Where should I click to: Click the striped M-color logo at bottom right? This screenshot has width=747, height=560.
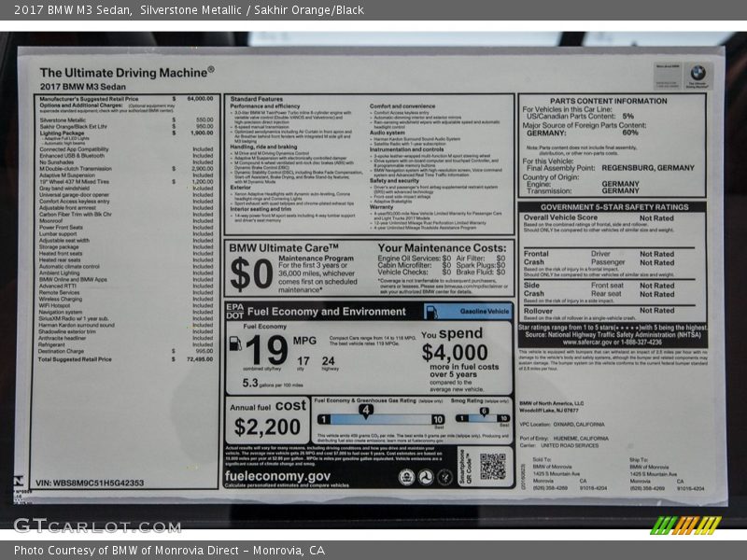[x=685, y=525]
